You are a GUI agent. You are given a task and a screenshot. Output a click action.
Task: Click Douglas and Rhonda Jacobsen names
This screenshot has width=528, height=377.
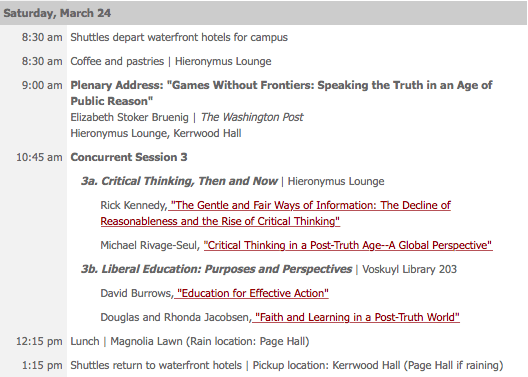tap(175, 317)
